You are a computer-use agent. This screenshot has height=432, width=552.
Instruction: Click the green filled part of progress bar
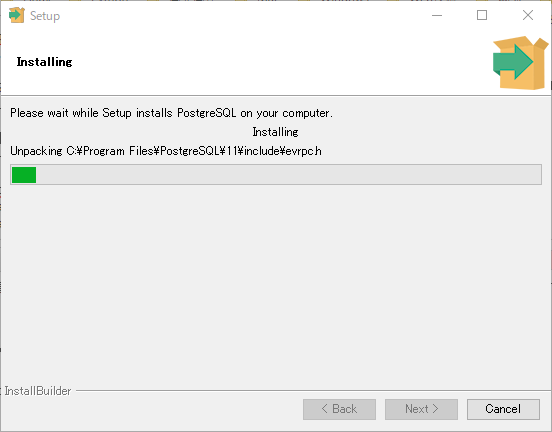coord(24,175)
